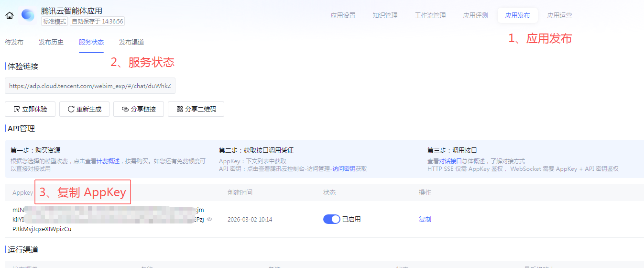Viewport: 644px width, 268px height.
Task: Open the 应用评测 tab
Action: [475, 15]
